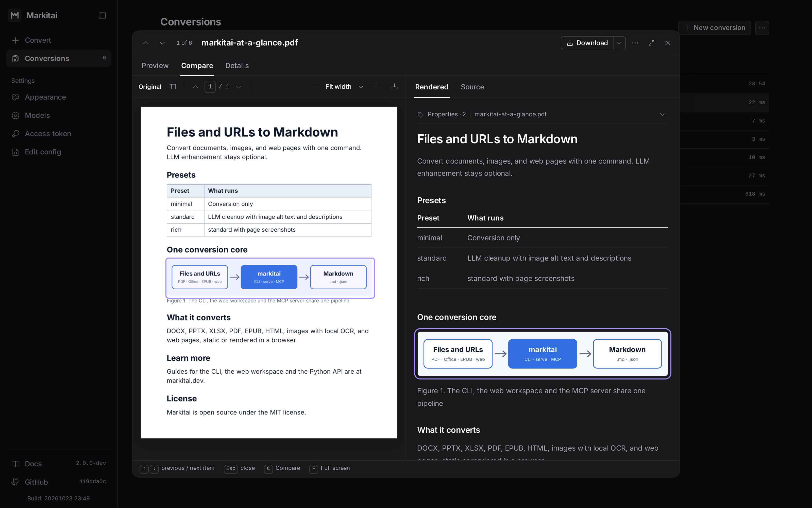Select the Compare tab
The width and height of the screenshot is (812, 508).
coord(197,66)
